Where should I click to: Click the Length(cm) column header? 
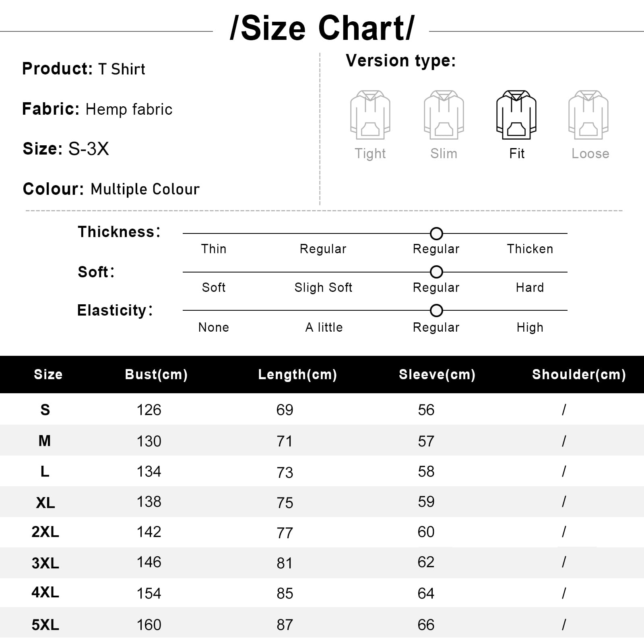(x=297, y=374)
